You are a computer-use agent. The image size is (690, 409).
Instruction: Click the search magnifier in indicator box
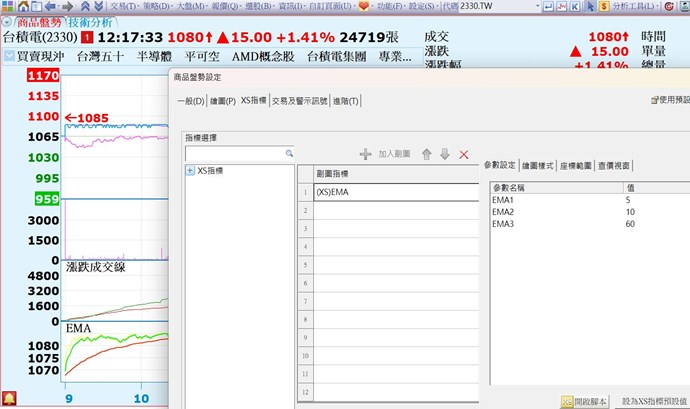289,154
